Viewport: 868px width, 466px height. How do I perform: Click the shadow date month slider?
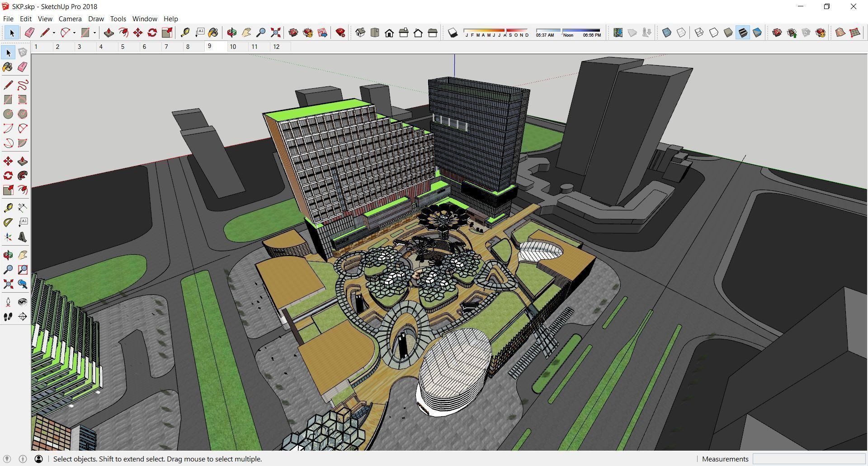496,33
